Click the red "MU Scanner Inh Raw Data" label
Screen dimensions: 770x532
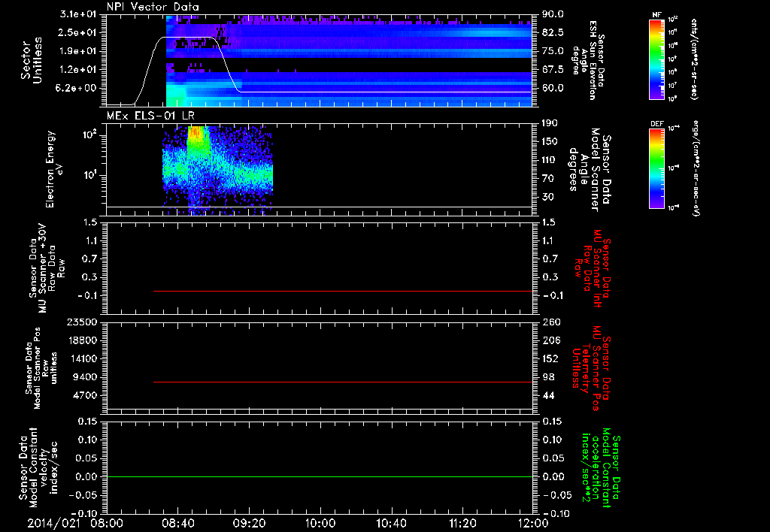pos(593,268)
